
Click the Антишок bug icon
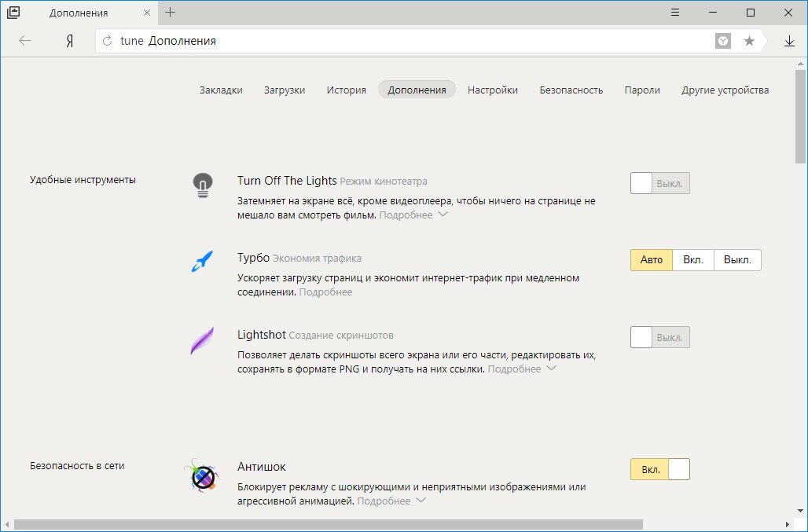(x=202, y=476)
